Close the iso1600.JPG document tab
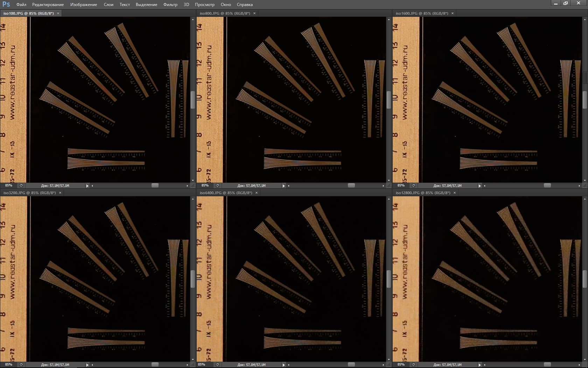This screenshot has height=368, width=588. coord(453,13)
